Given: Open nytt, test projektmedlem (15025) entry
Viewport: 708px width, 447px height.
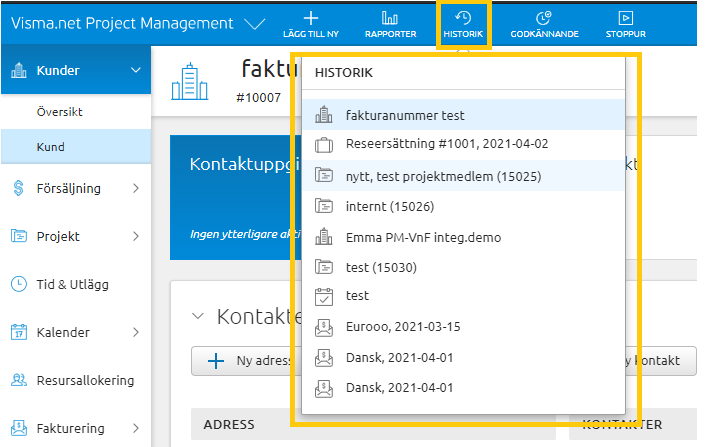Looking at the screenshot, I should tap(463, 176).
